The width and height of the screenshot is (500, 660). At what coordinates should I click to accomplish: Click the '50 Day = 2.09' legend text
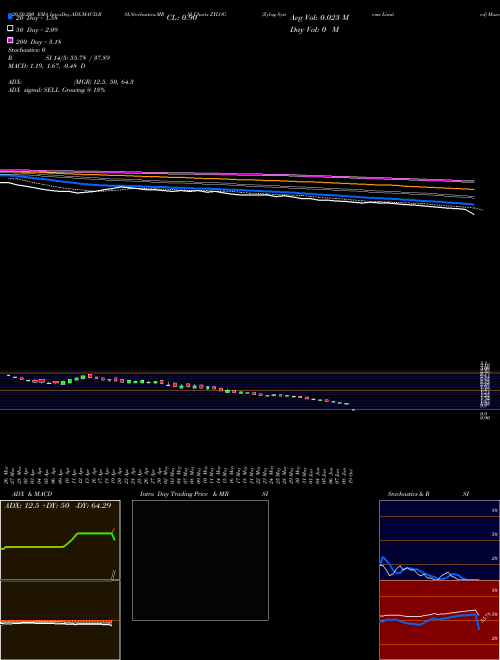click(x=37, y=30)
